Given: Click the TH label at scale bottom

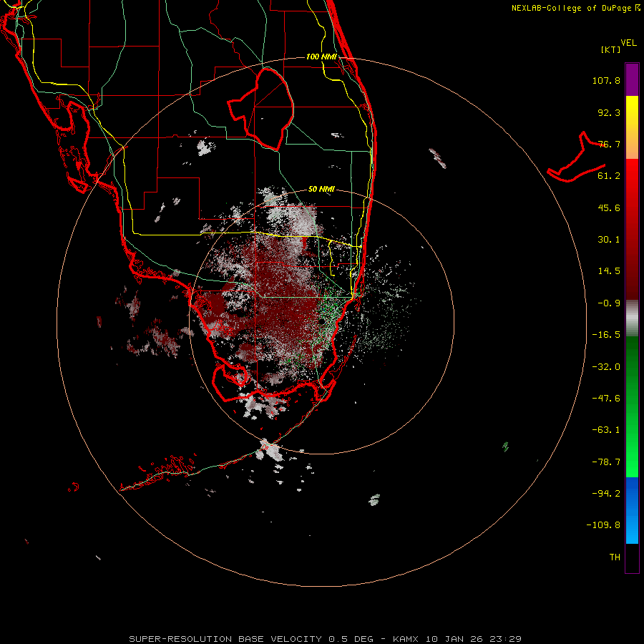Looking at the screenshot, I should (615, 557).
